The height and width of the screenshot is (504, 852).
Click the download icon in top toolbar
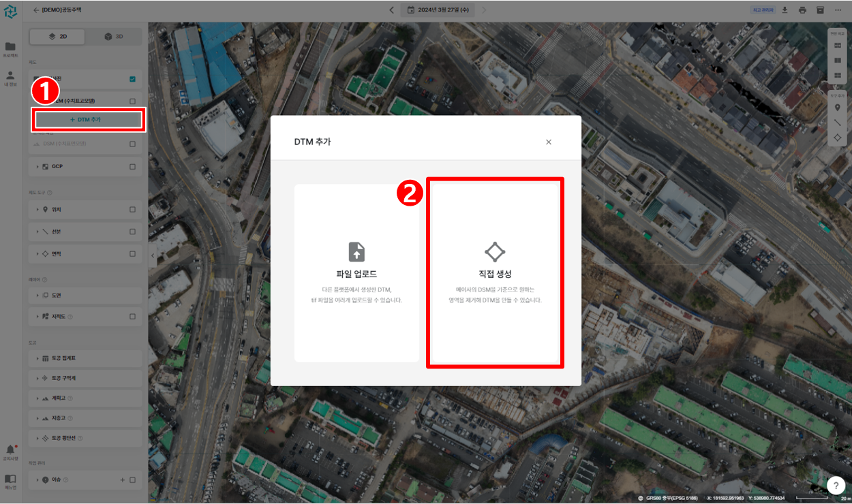pos(785,10)
